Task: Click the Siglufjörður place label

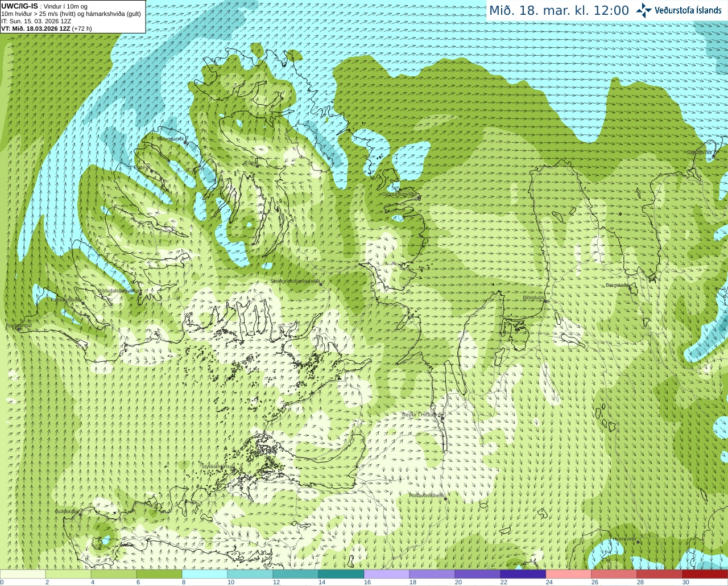Action: click(699, 152)
